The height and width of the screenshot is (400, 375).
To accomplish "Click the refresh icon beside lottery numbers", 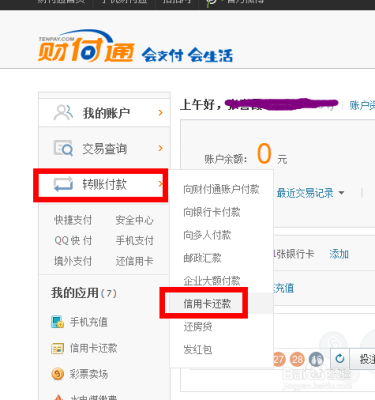I will (340, 359).
